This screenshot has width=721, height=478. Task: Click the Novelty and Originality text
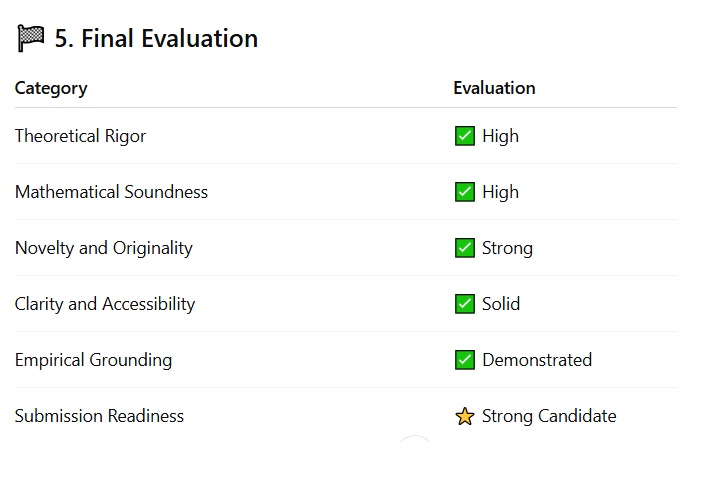(104, 248)
